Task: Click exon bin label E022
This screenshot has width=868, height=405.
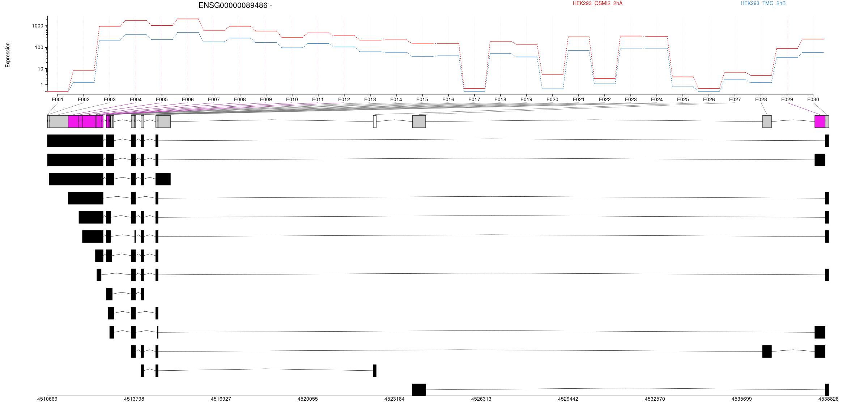Action: tap(604, 99)
